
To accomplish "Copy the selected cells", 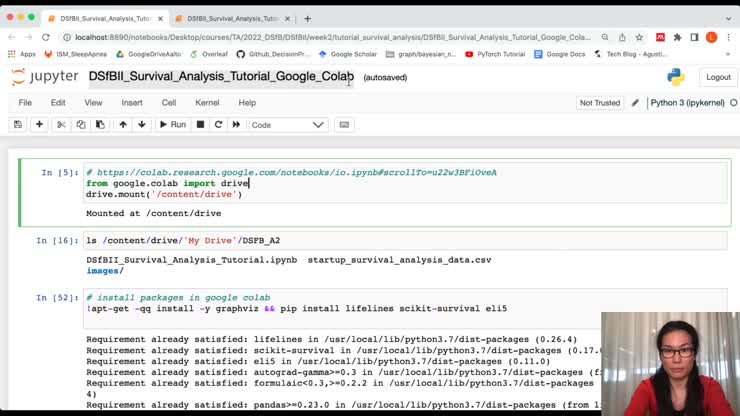I will click(80, 125).
